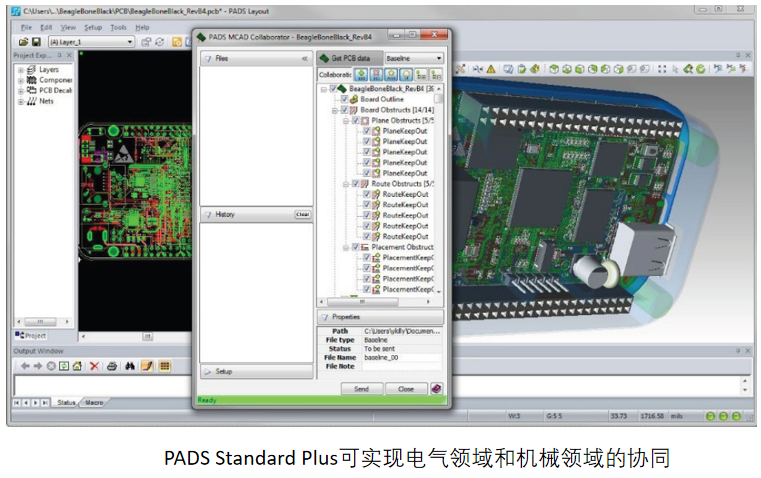Uncheck the Plane Obstructs checkbox

(x=356, y=120)
